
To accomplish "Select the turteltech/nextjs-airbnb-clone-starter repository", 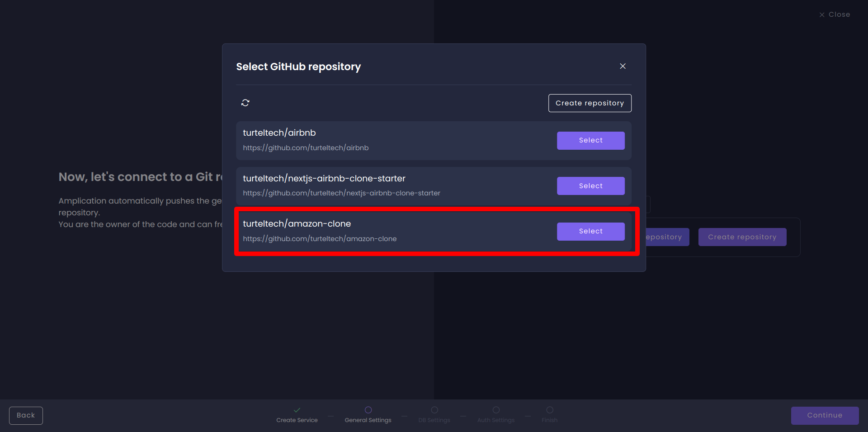I will [590, 185].
